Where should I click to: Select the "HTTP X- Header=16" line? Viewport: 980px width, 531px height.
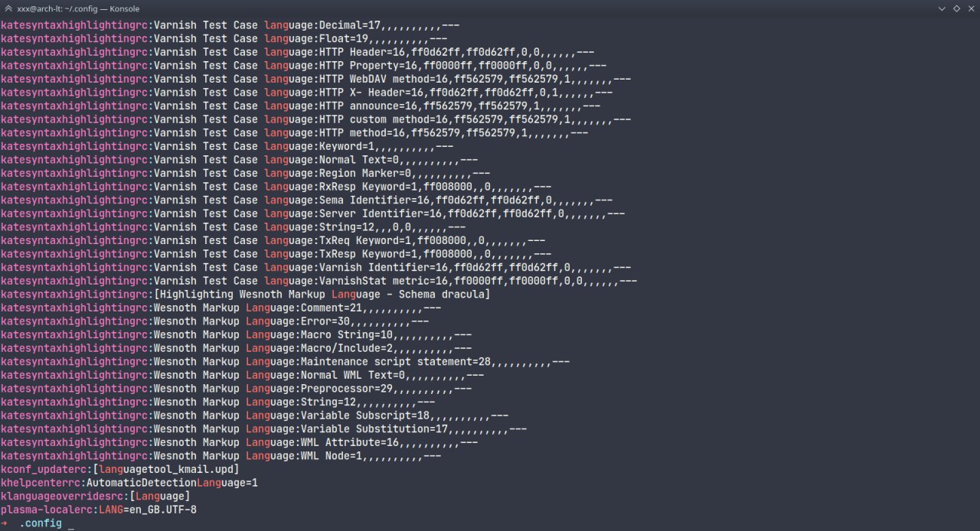(x=306, y=93)
